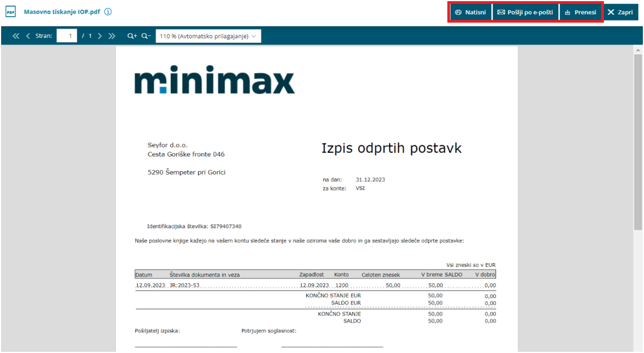644x353 pixels.
Task: Zoom out with the magnifier minus icon
Action: point(146,36)
